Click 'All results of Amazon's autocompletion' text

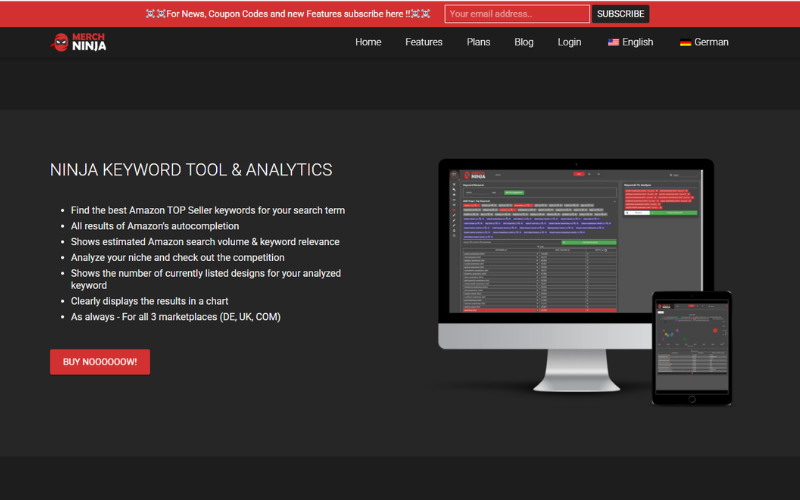155,226
